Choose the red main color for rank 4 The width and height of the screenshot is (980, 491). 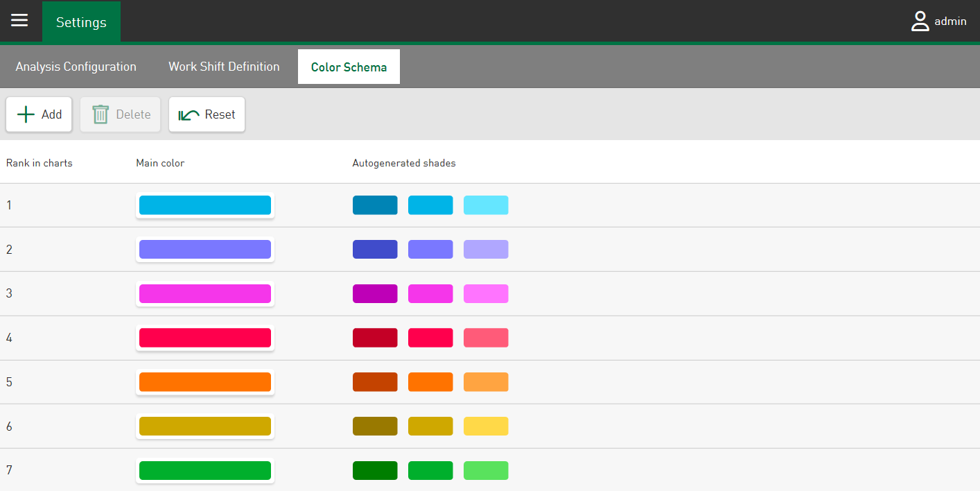tap(205, 338)
